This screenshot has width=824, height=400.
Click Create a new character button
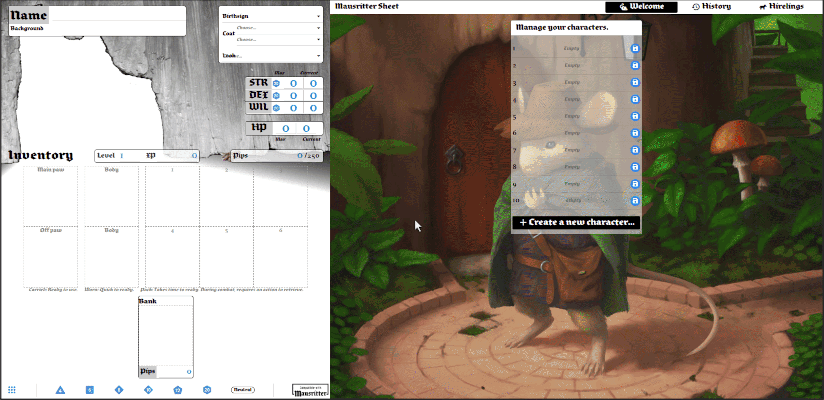coord(576,222)
